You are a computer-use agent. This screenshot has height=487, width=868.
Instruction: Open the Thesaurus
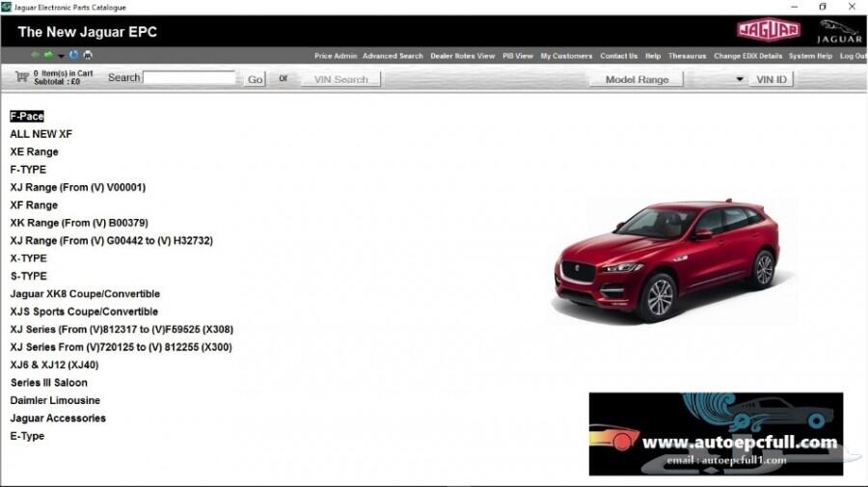[687, 56]
